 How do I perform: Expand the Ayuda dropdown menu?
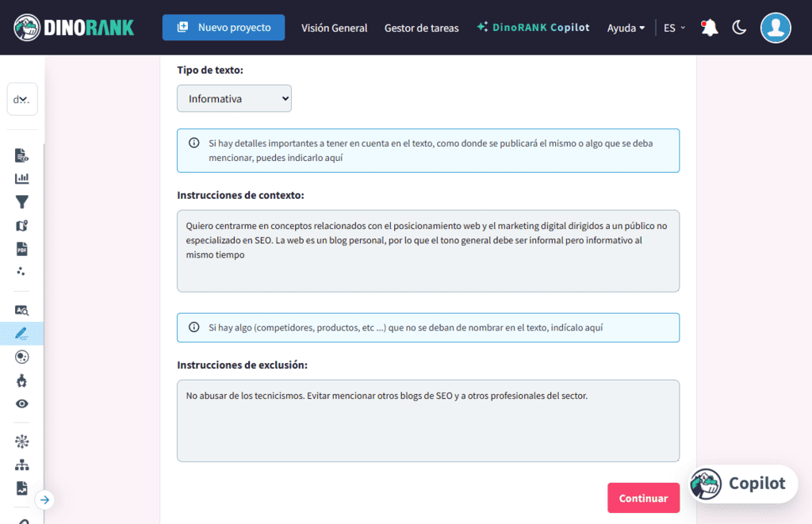[626, 27]
